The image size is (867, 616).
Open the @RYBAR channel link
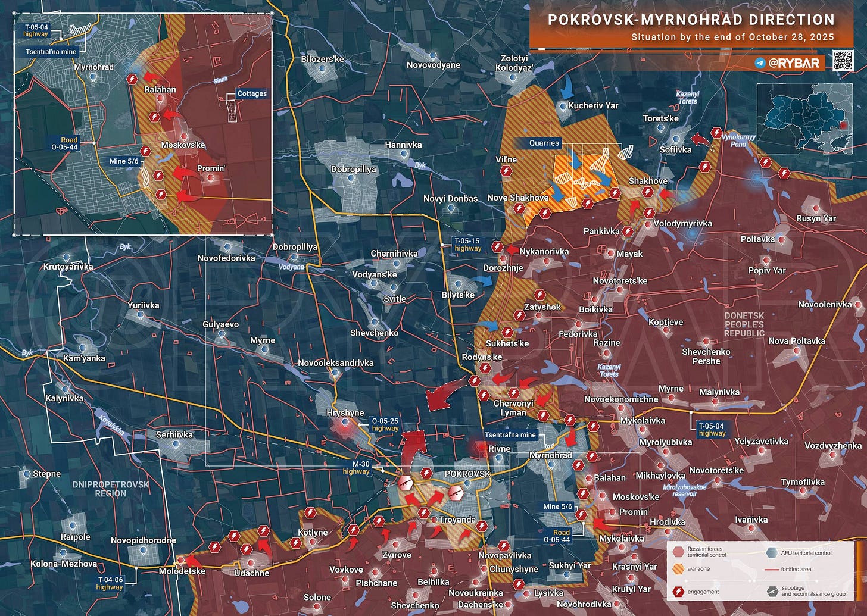pyautogui.click(x=795, y=62)
